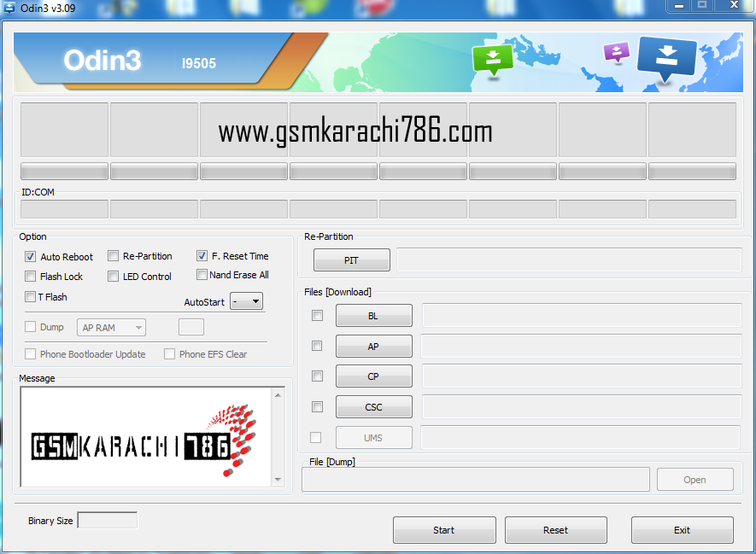Click the PIT button

click(x=351, y=260)
